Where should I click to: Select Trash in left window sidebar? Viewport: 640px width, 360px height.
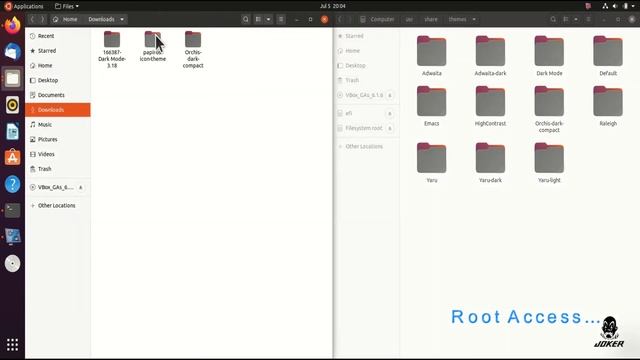pos(58,169)
